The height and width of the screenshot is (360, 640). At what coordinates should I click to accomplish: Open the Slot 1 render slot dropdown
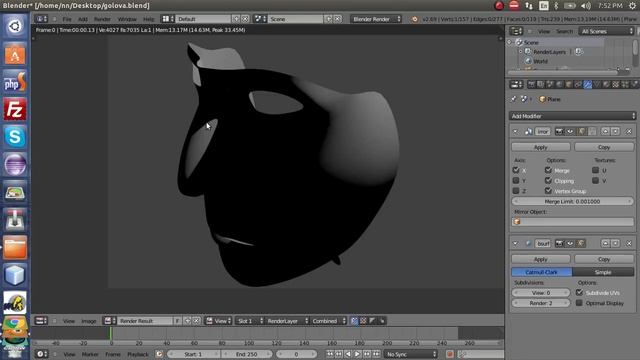249,321
